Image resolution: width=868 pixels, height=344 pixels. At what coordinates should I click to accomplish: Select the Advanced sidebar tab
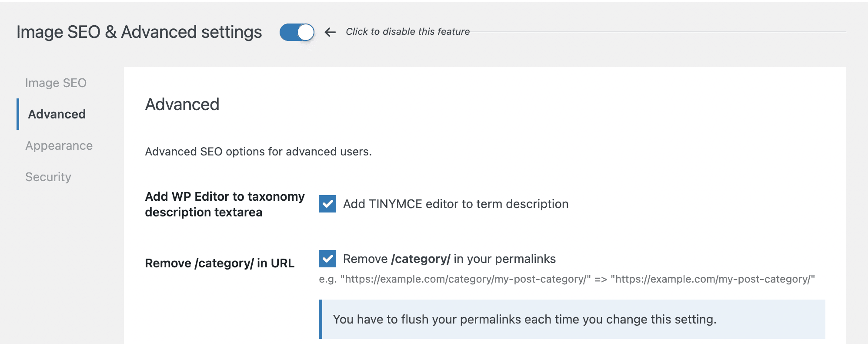[x=57, y=114]
